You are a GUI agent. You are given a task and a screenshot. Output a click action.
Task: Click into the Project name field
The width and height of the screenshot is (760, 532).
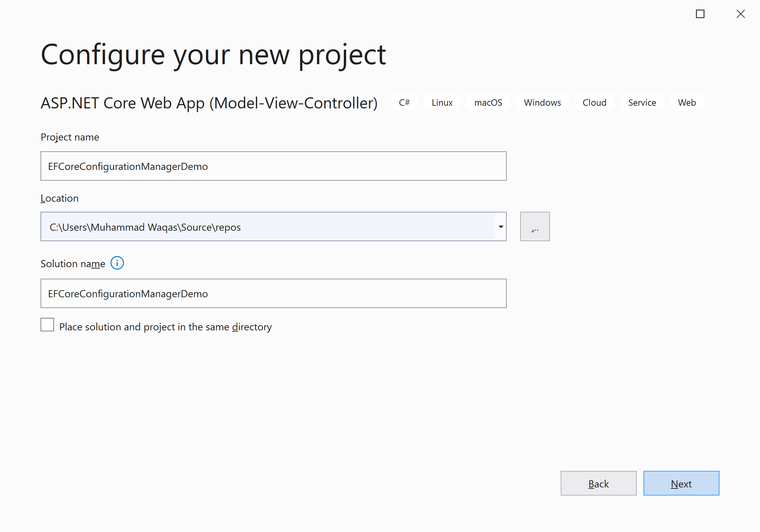click(x=273, y=166)
